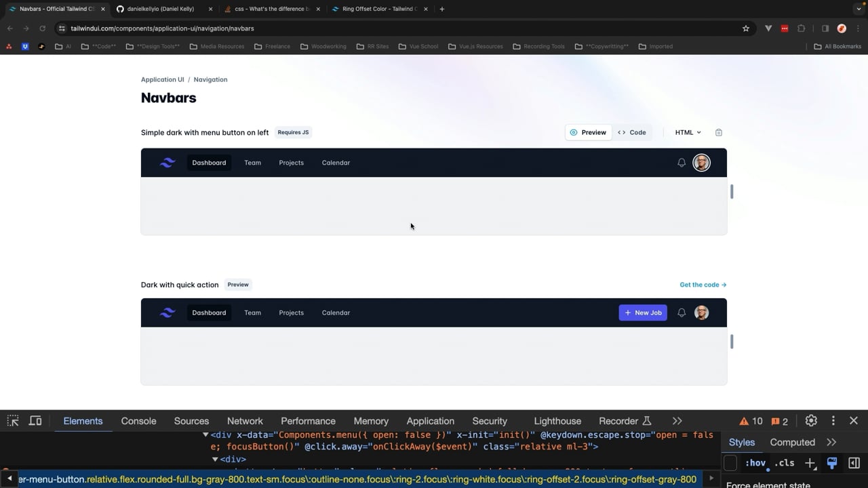Toggle the computed styles sidebar icon

tap(854, 463)
